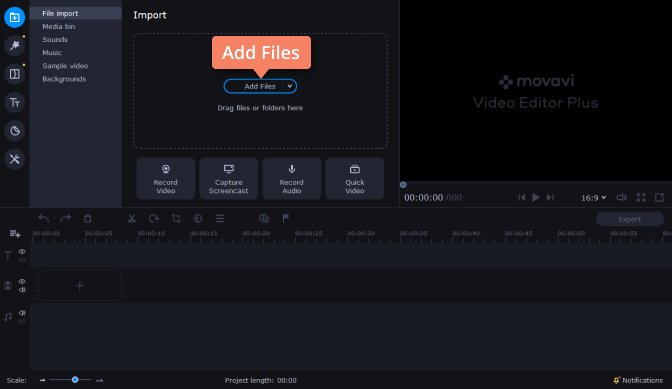Toggle video track visibility eye
This screenshot has width=672, height=389.
[x=22, y=281]
